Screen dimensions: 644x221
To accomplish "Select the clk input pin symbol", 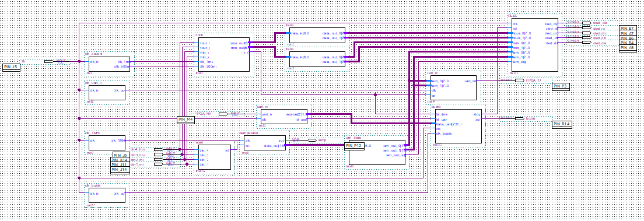I will [49, 61].
